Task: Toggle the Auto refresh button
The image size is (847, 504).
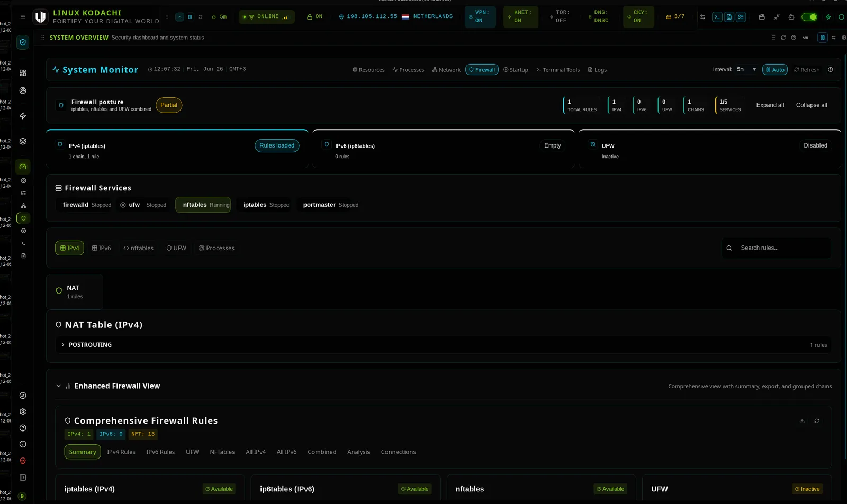Action: tap(775, 70)
